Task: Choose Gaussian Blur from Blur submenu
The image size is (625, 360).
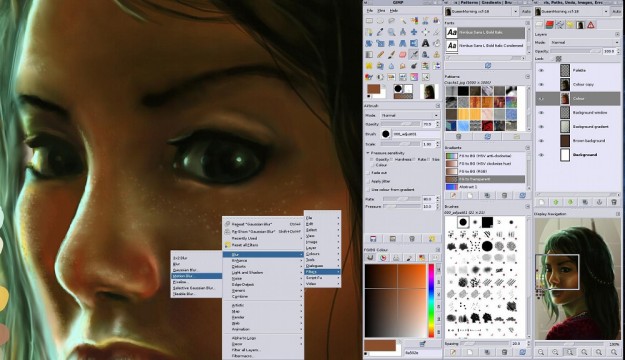Action: (196, 270)
